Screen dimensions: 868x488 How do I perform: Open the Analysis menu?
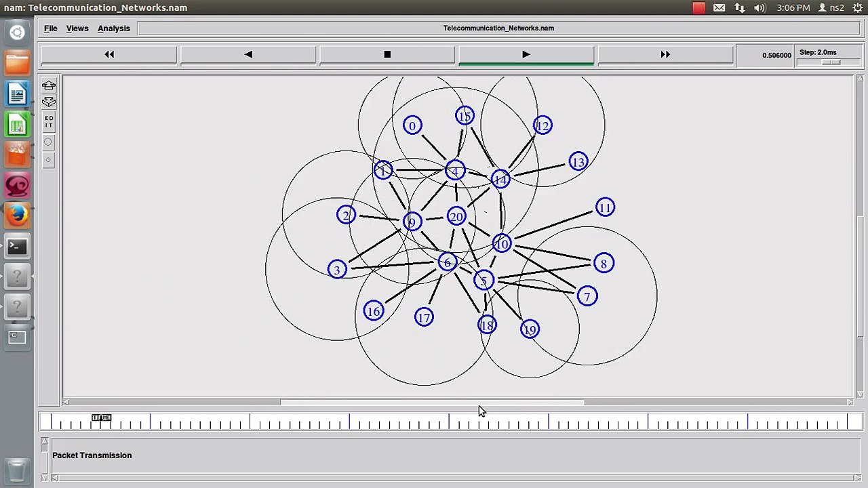pos(113,28)
